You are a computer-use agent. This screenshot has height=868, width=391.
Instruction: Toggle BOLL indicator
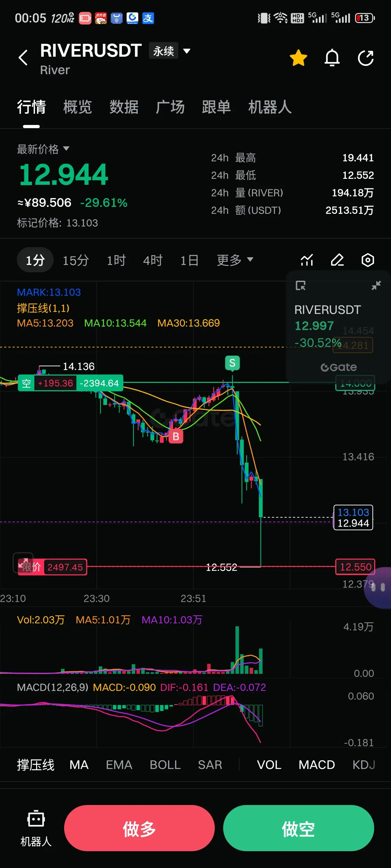click(x=165, y=765)
